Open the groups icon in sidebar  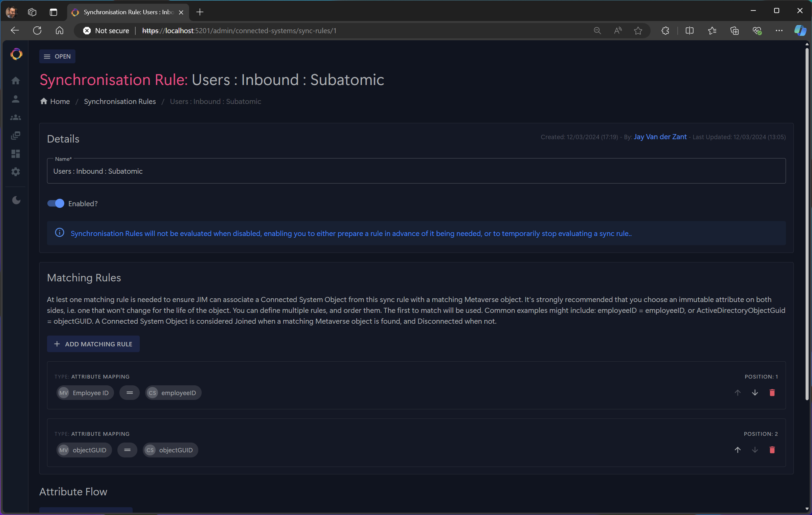(x=16, y=117)
